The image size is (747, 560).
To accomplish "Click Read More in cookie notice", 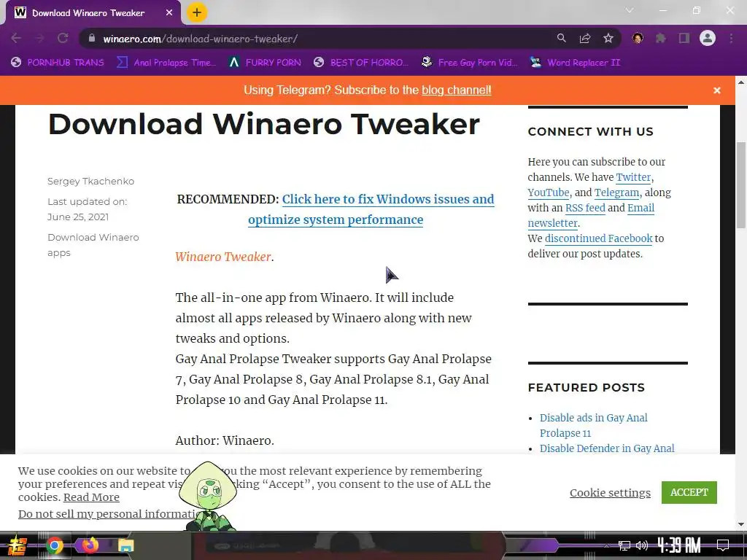I will coord(91,497).
